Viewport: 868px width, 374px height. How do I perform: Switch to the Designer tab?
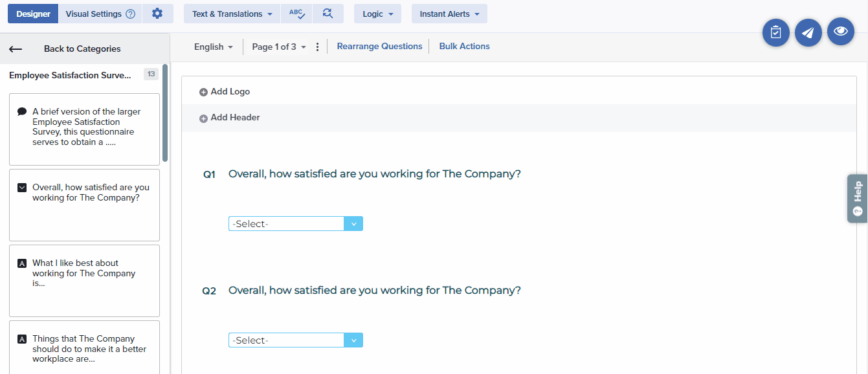(33, 14)
